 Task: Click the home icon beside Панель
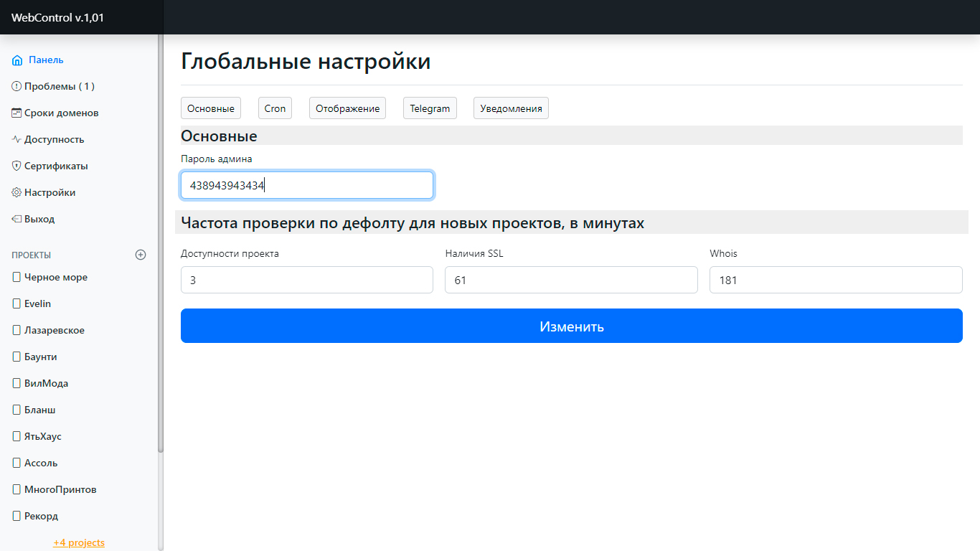[x=17, y=60]
